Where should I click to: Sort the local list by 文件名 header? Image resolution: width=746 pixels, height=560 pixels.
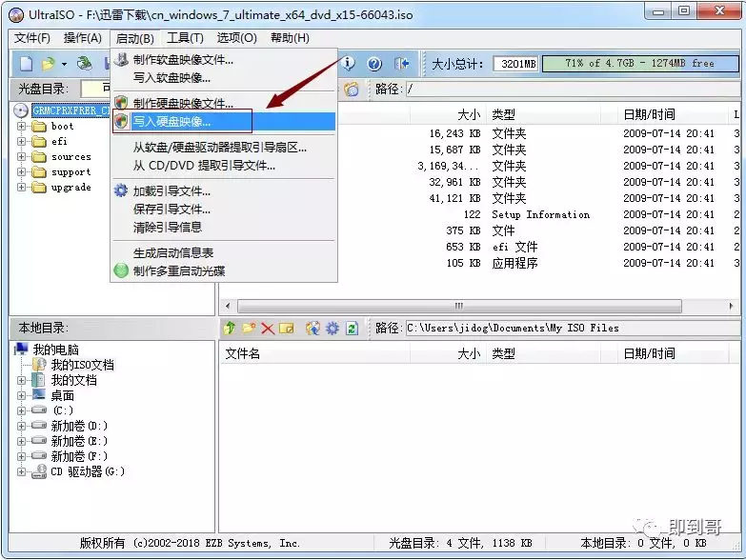click(314, 353)
